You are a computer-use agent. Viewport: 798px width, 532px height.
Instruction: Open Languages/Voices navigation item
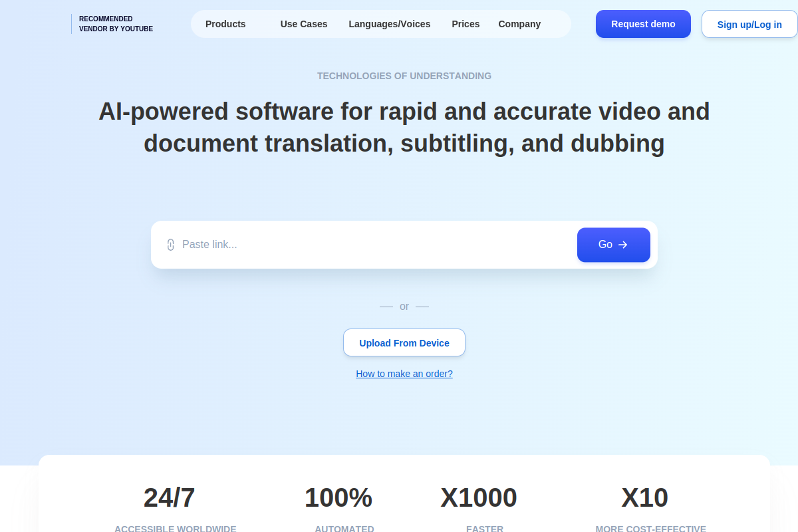[x=390, y=24]
